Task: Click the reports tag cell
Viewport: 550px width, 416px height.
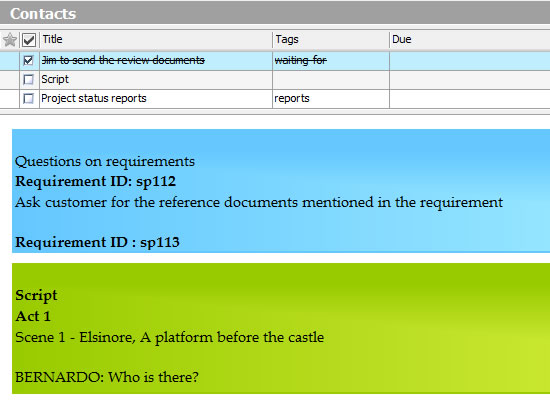Action: pos(331,99)
